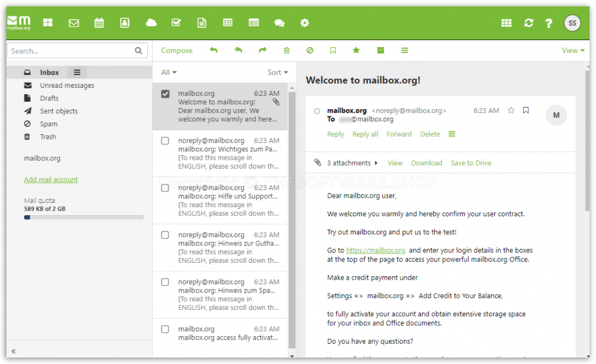Click the Reply all link in message

pos(366,134)
